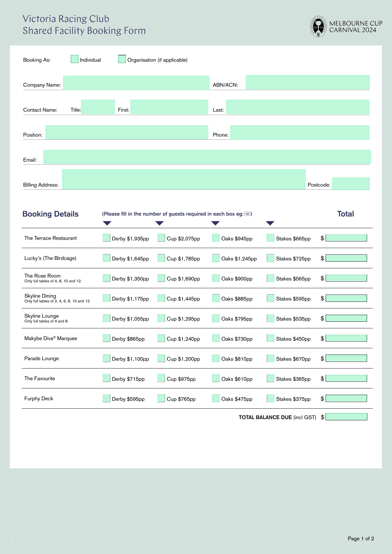
Task: Choose Skyline Dining Stakes $595pp guest box
Action: coord(271,298)
